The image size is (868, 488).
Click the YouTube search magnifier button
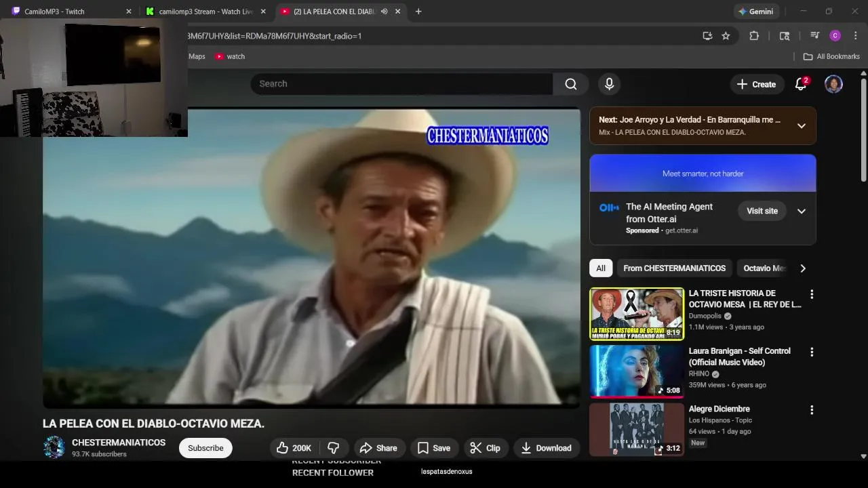point(571,84)
